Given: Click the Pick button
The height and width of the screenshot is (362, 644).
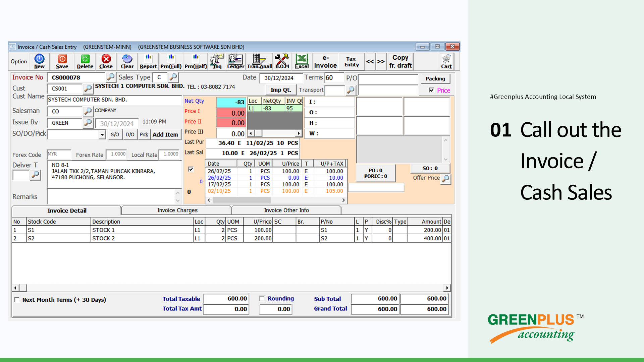Looking at the screenshot, I should coord(144,134).
